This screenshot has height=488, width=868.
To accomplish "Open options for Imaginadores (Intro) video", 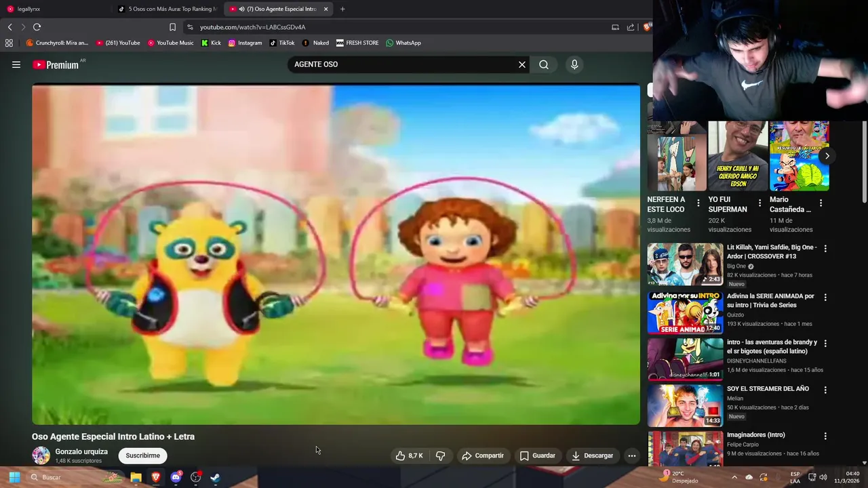I will tap(825, 436).
